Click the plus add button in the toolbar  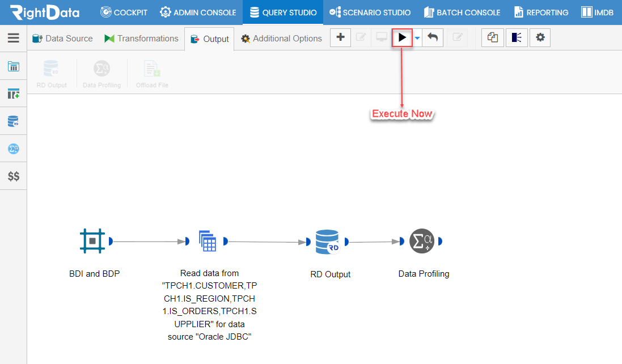pos(340,37)
